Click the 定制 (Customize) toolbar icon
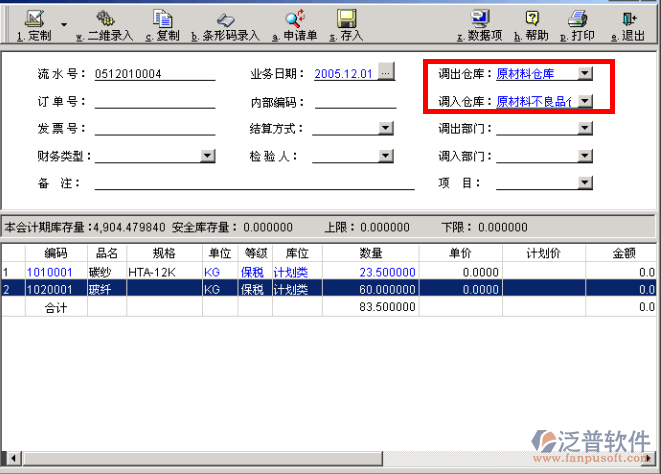The width and height of the screenshot is (661, 474). [33, 19]
